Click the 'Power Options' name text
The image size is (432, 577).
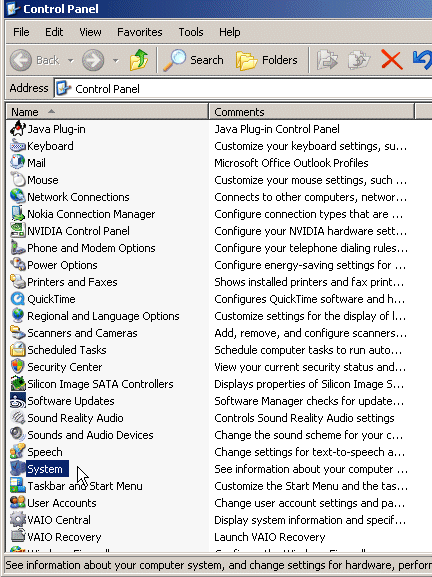[x=62, y=265]
